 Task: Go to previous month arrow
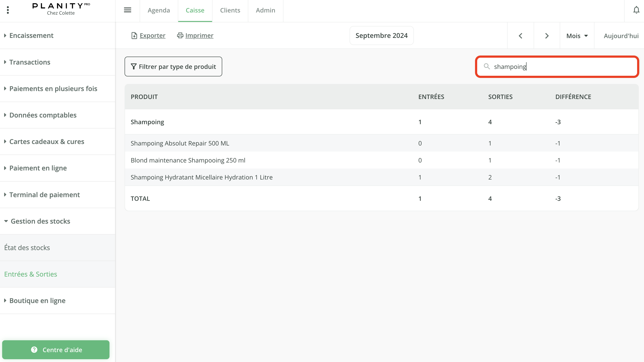coord(521,36)
